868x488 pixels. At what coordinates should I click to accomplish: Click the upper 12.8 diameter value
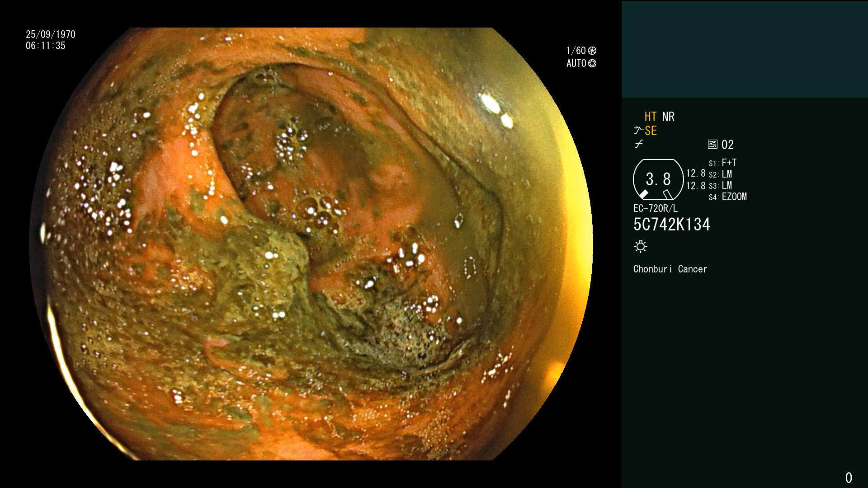point(696,174)
